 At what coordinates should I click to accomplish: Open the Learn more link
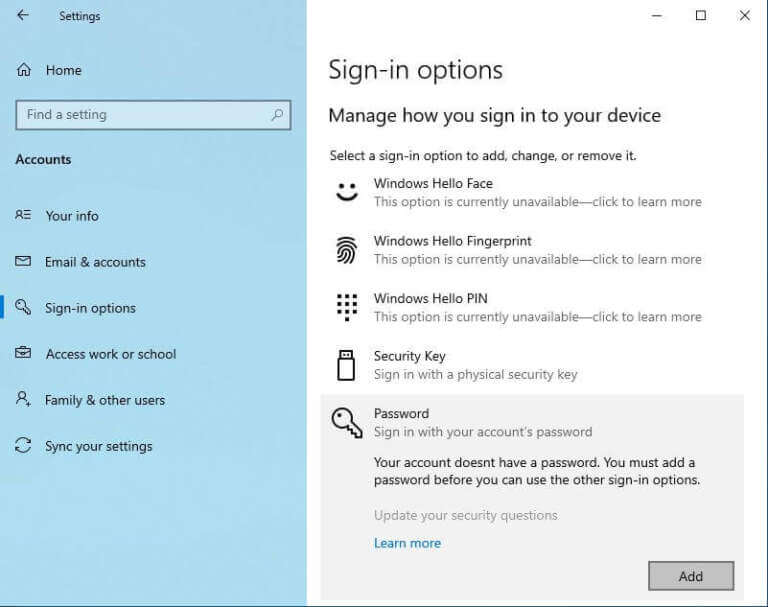(407, 543)
